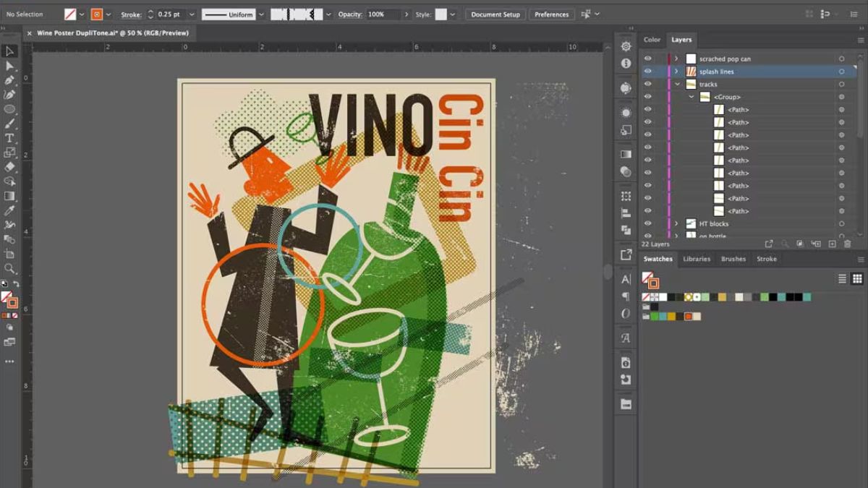Switch to the Color panel tab

652,40
